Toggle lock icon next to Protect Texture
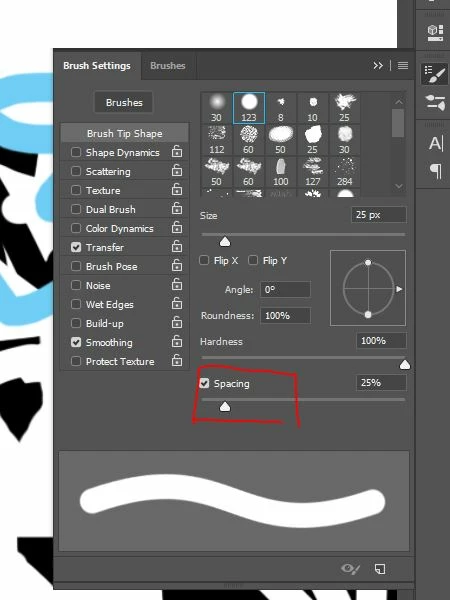Screen dimensions: 450x600 click(x=177, y=360)
